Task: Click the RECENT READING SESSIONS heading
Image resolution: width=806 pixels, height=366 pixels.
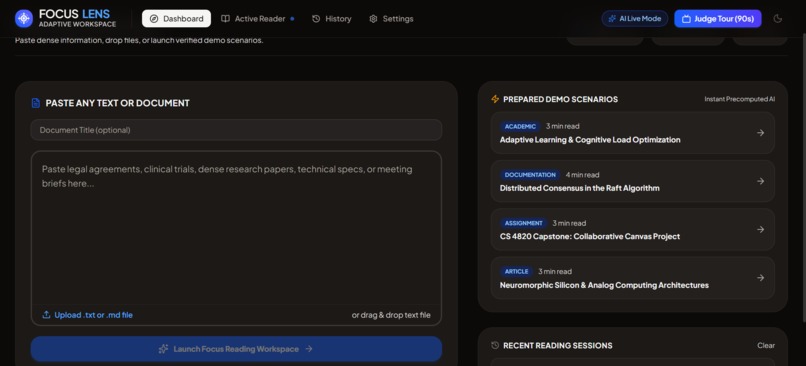Action: click(558, 345)
